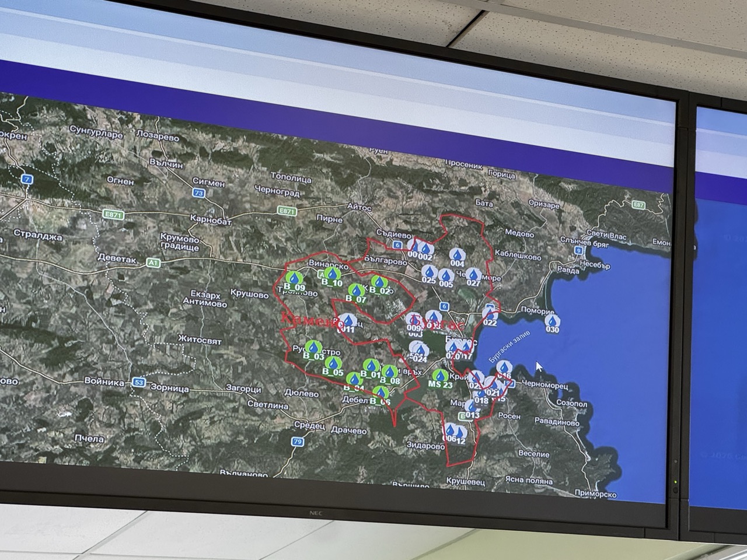Select the 011 white water marker
This screenshot has width=747, height=560.
coord(348,320)
